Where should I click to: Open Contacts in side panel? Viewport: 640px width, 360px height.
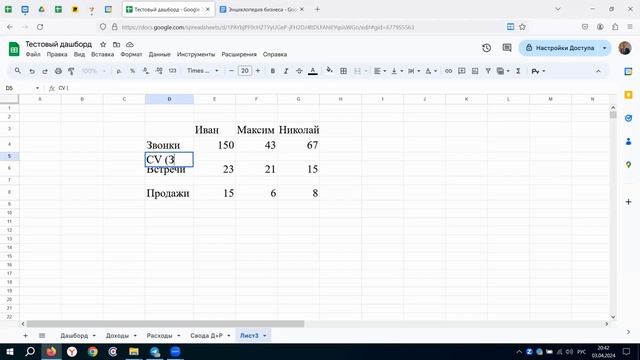pos(629,141)
